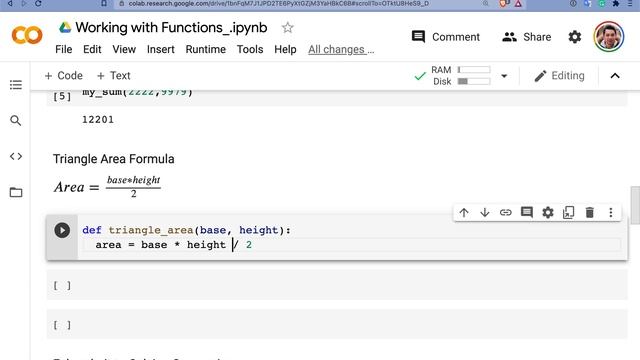Image resolution: width=640 pixels, height=360 pixels.
Task: Select the first empty code cell
Action: 337,285
